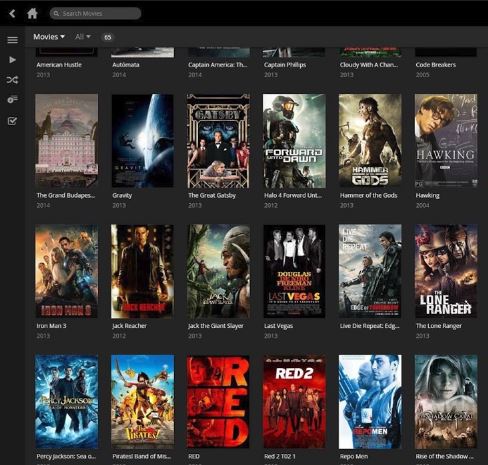This screenshot has width=488, height=465.
Task: Open the Hawking poster
Action: (x=446, y=140)
